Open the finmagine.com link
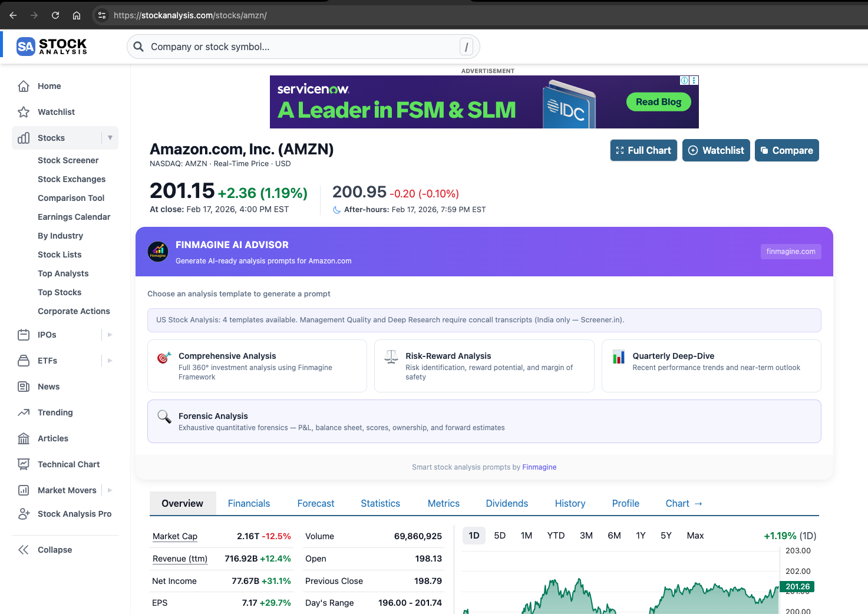This screenshot has width=868, height=614. (x=790, y=251)
